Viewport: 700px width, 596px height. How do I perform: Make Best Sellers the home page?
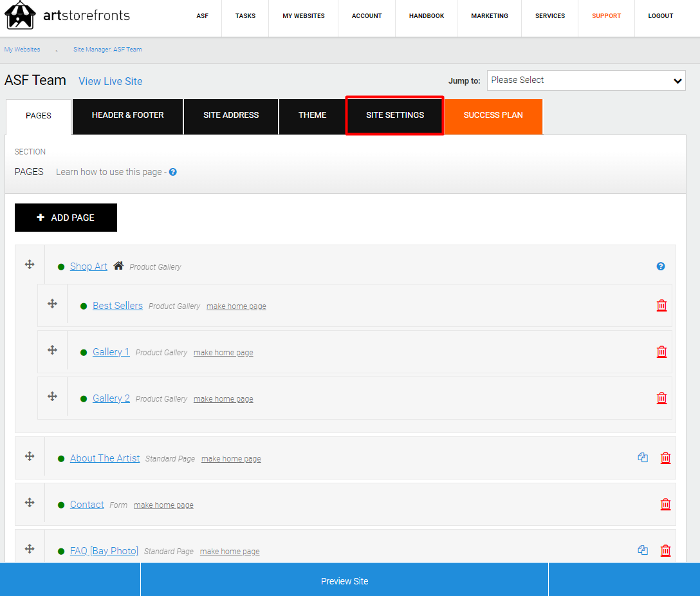point(236,306)
